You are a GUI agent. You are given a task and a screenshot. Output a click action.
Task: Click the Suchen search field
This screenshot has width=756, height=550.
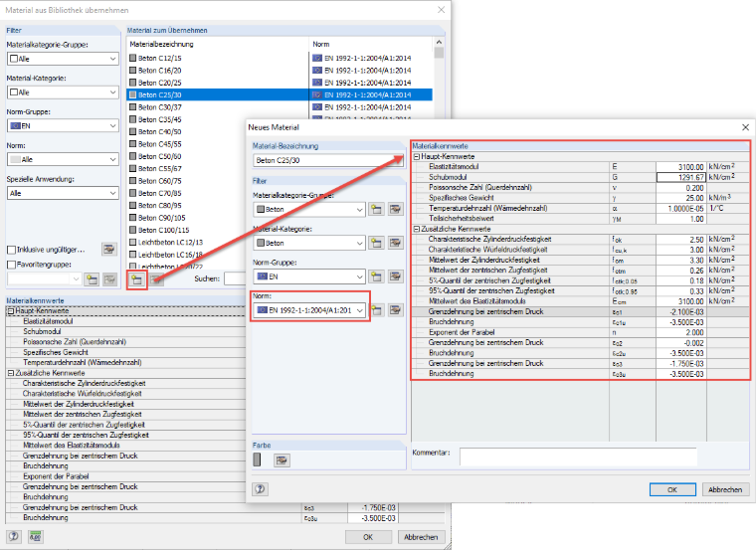pos(236,278)
